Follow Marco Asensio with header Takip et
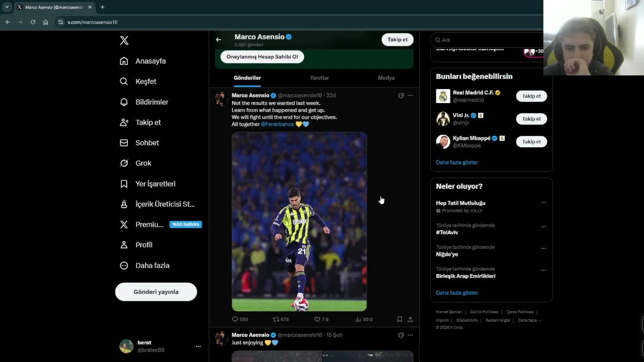 [x=397, y=40]
